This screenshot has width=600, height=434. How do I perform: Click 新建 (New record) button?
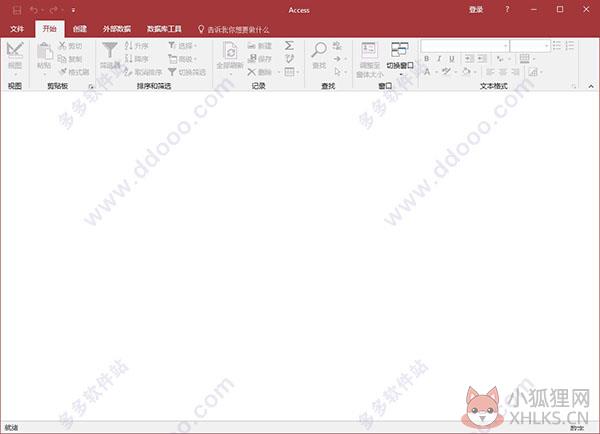click(259, 46)
